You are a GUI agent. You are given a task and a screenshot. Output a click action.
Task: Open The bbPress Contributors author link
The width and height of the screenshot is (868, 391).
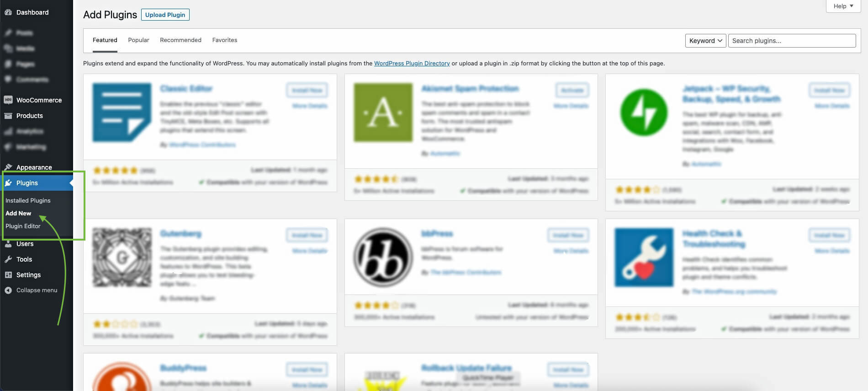coord(466,273)
